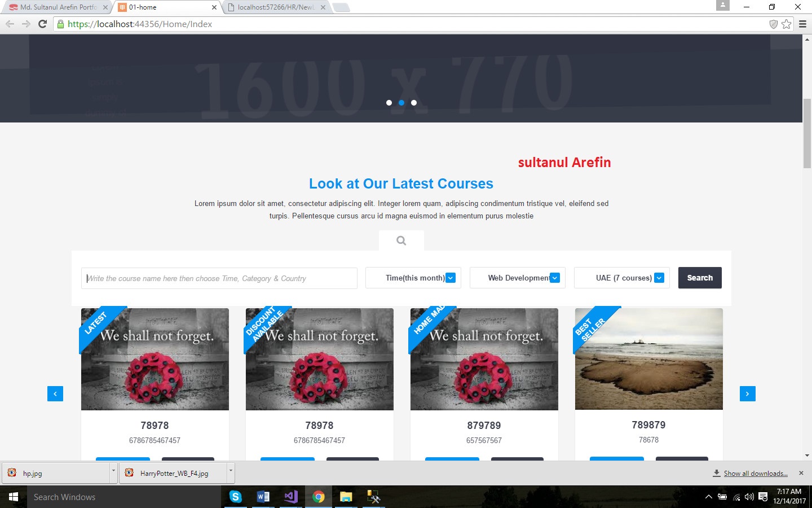Select the second slider dot indicator
Image resolution: width=812 pixels, height=508 pixels.
tap(401, 103)
